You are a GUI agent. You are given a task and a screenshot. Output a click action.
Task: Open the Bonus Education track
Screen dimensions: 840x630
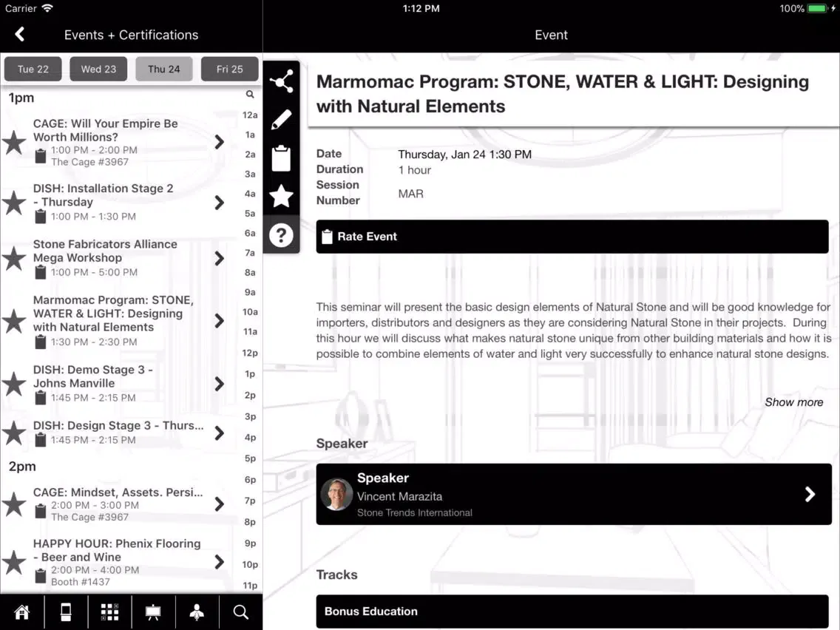pos(572,612)
